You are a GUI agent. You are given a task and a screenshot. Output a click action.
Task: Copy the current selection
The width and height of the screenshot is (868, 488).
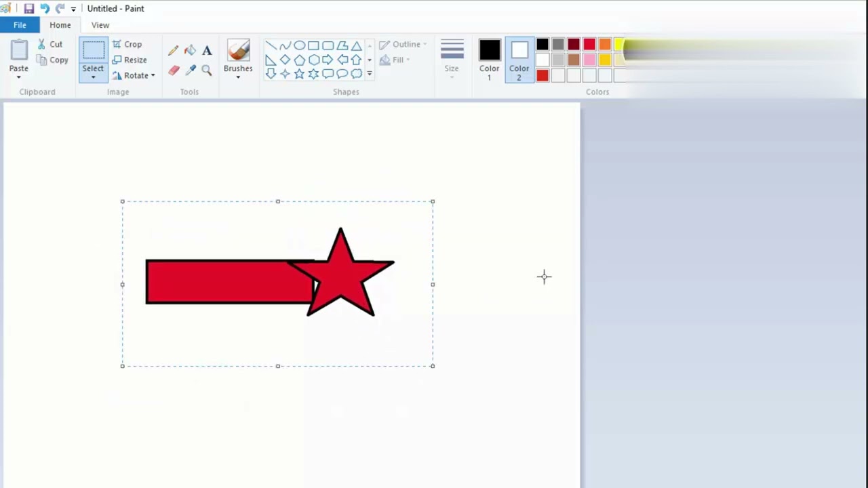52,60
